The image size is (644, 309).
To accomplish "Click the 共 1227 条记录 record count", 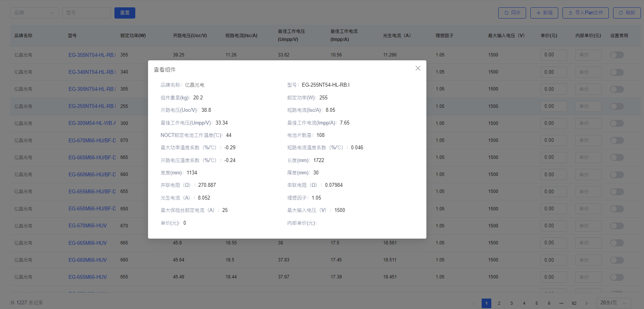I will click(x=27, y=303).
